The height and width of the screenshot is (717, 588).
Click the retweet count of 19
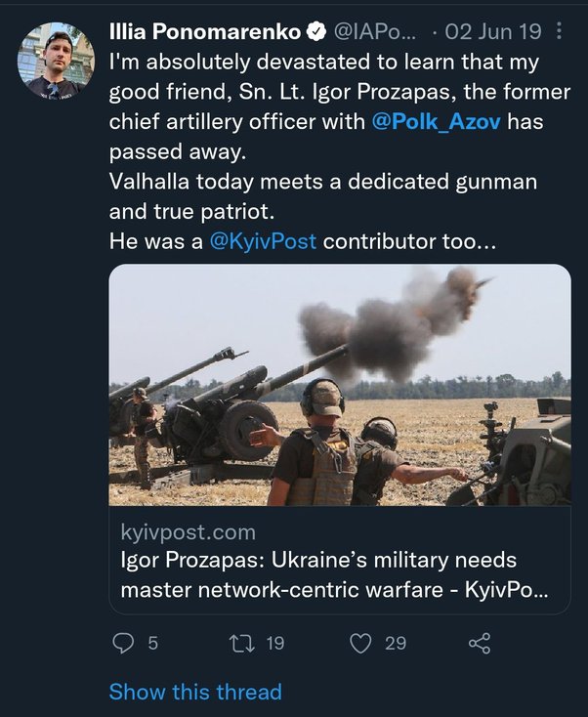point(274,642)
